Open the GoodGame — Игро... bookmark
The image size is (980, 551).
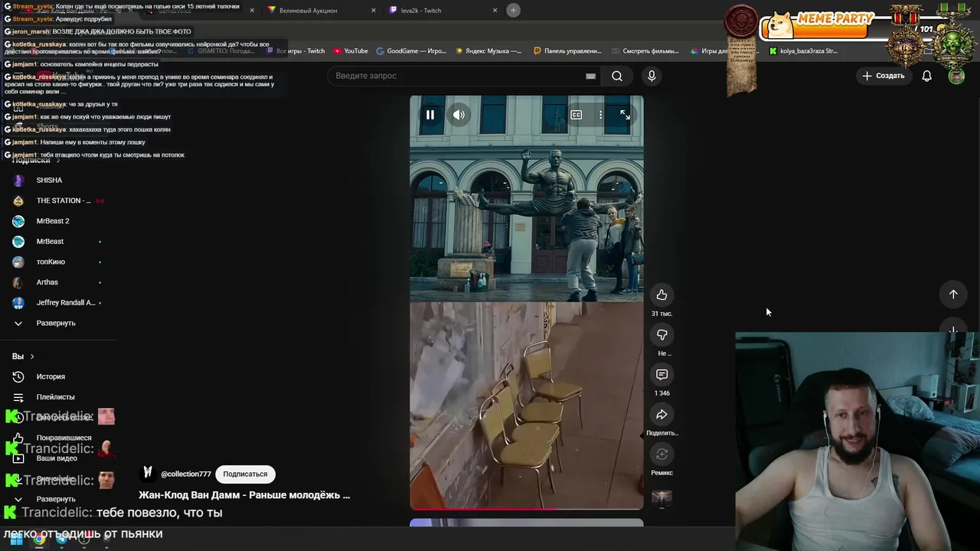pos(411,51)
